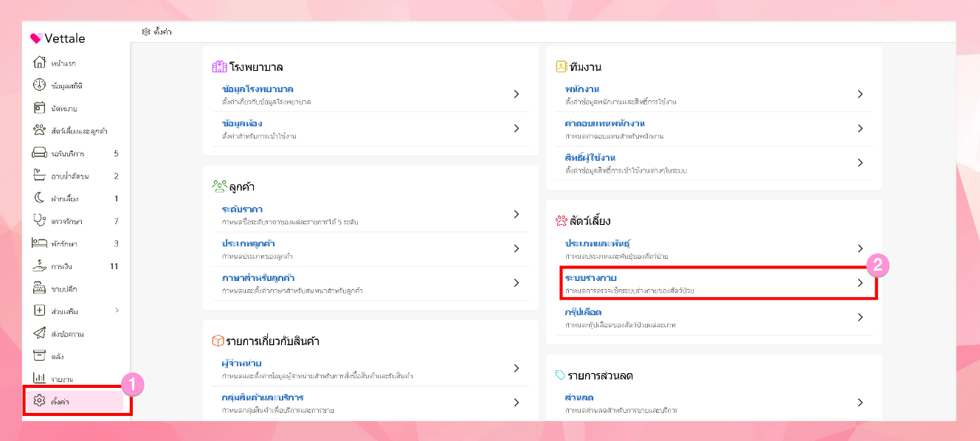Click the moon icon for ฝากเลี้ยง

(x=40, y=198)
